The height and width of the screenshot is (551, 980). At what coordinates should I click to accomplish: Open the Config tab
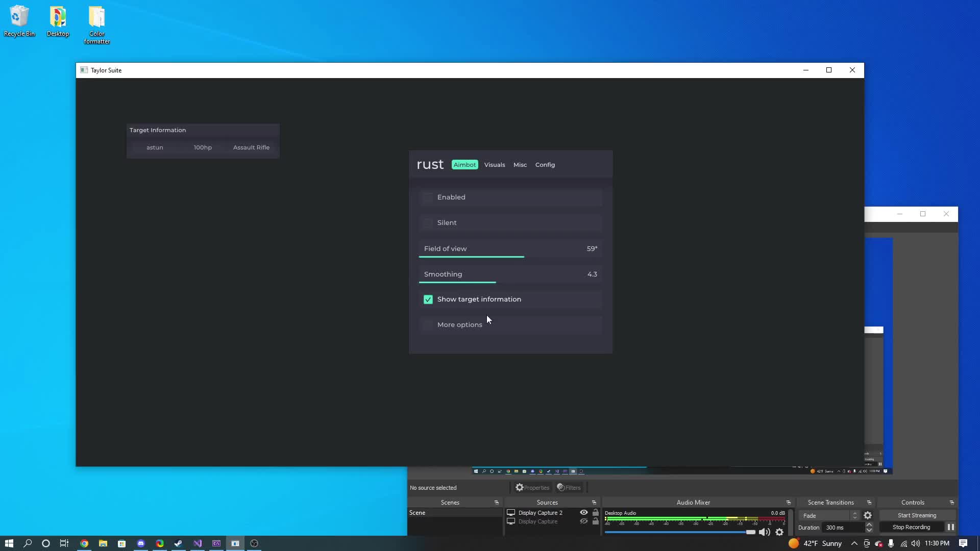click(x=545, y=165)
